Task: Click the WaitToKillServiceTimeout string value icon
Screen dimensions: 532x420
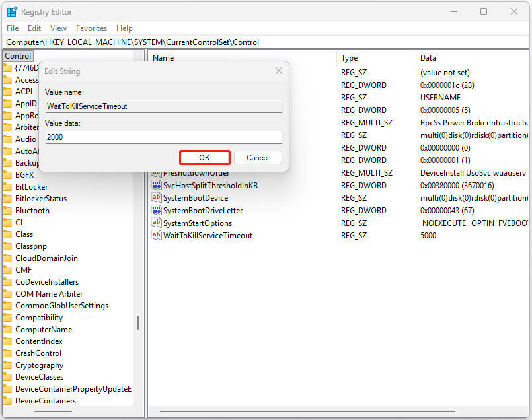Action: [x=157, y=235]
